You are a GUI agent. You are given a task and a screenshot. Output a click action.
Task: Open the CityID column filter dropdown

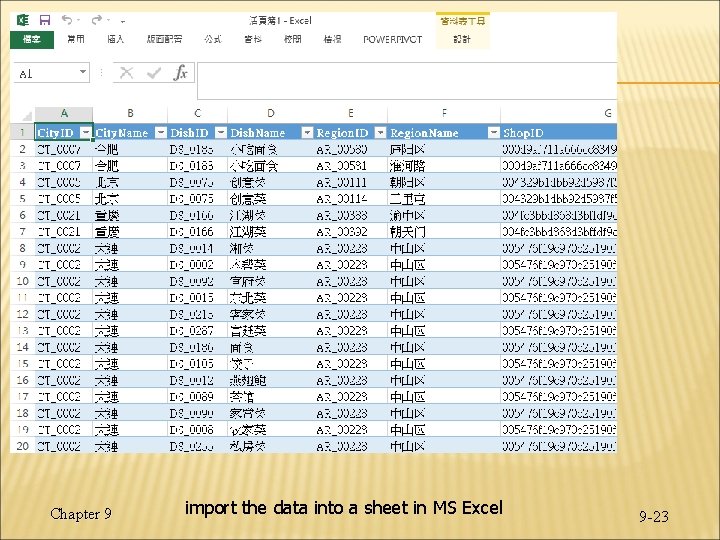point(85,133)
